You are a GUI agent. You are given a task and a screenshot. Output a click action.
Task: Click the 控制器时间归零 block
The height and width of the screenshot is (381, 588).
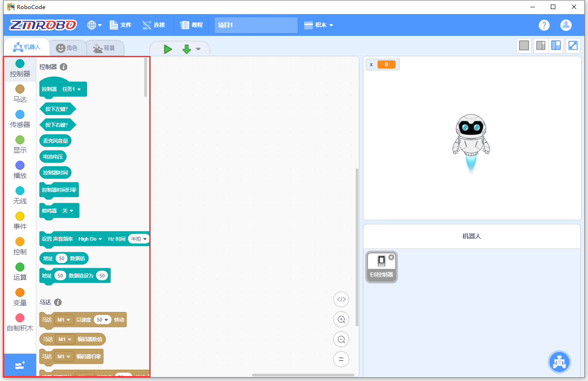point(59,190)
